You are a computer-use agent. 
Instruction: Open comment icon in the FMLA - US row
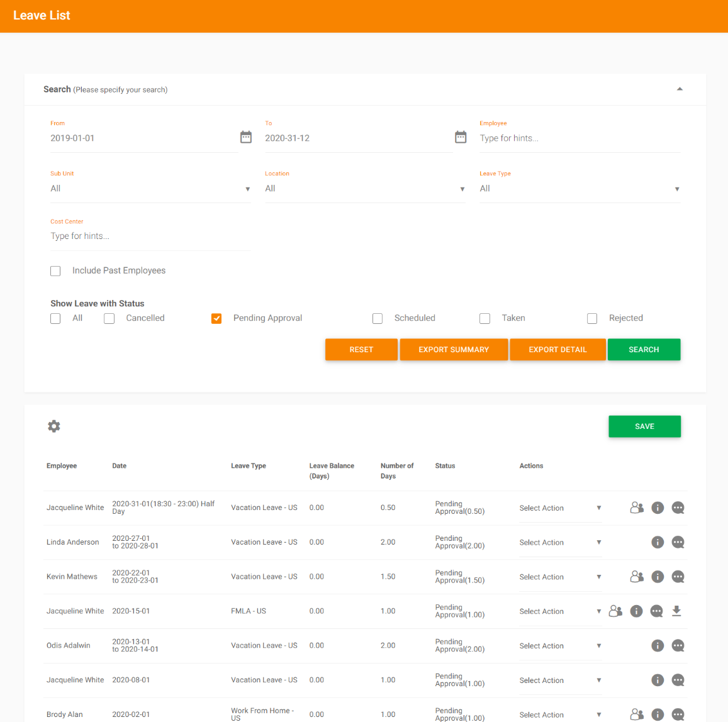(x=656, y=611)
